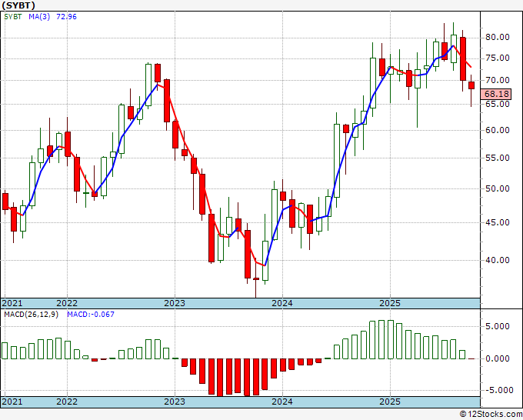Click the 40.00 price axis label
This screenshot has height=420, width=523.
[x=498, y=260]
